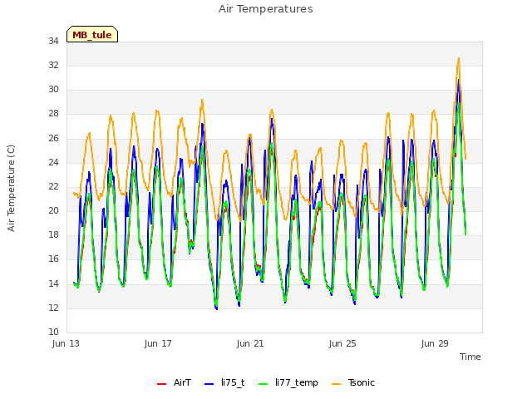Click the 20 y-axis tick label
The image size is (532, 399).
(x=53, y=210)
